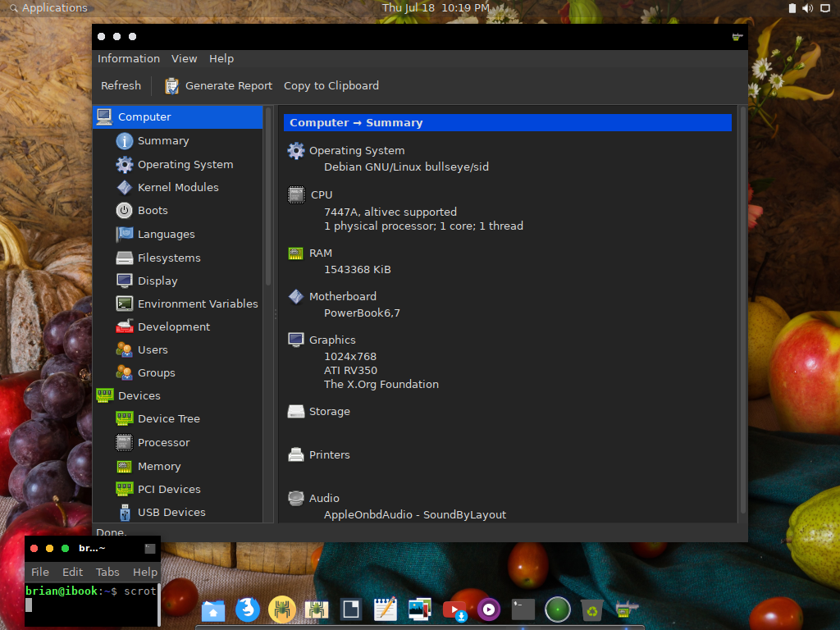Click the Printers icon in summary
The image size is (840, 630).
pos(295,454)
